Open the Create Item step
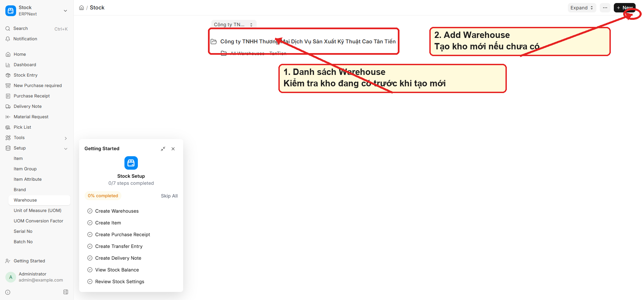 coord(108,223)
